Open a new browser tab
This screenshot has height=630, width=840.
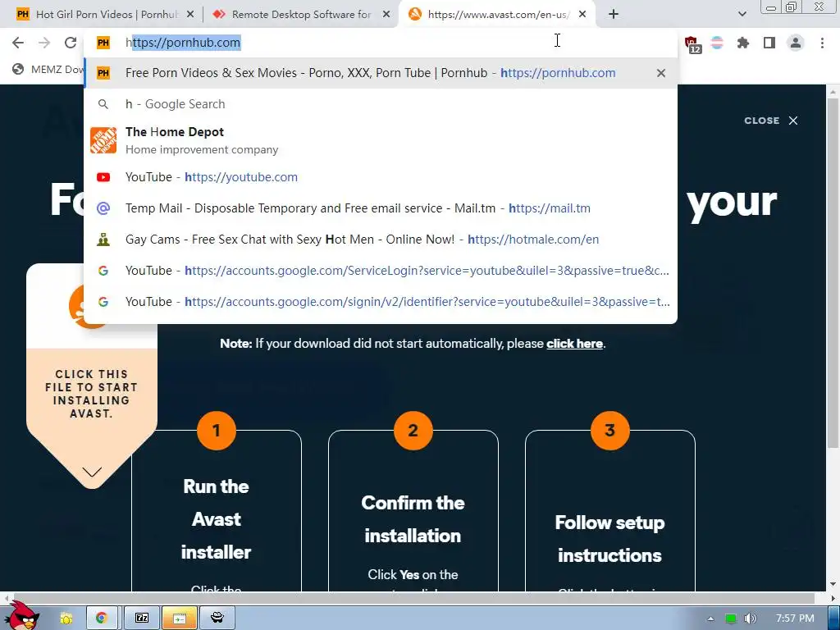pos(614,15)
